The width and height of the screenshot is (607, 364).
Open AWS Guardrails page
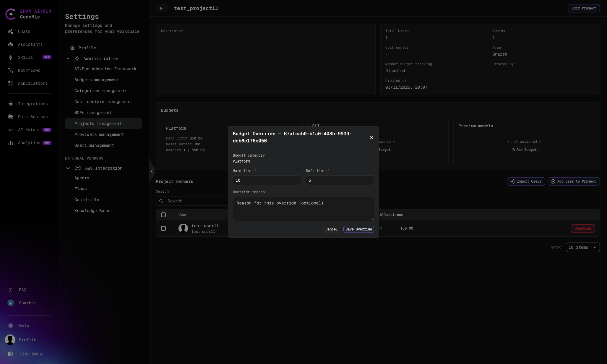coord(87,200)
